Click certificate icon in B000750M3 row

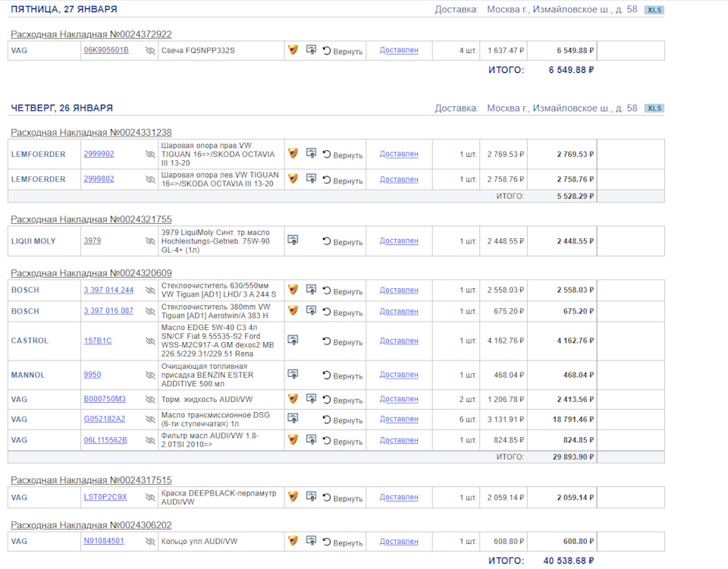pyautogui.click(x=311, y=398)
